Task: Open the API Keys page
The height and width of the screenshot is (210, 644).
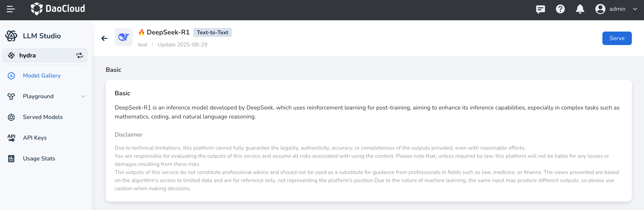Action: (35, 138)
